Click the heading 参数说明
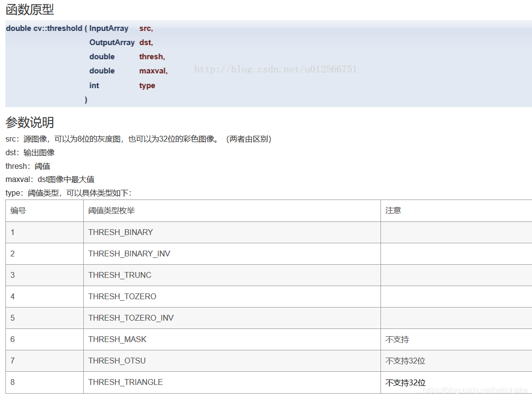 (30, 123)
